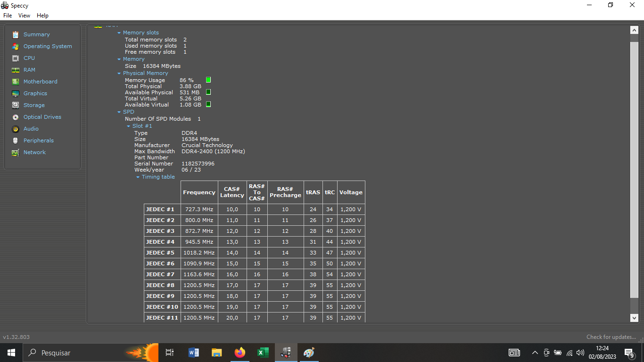Screen dimensions: 644x362
Task: Select the RAM module icon in sidebar
Action: 16,70
